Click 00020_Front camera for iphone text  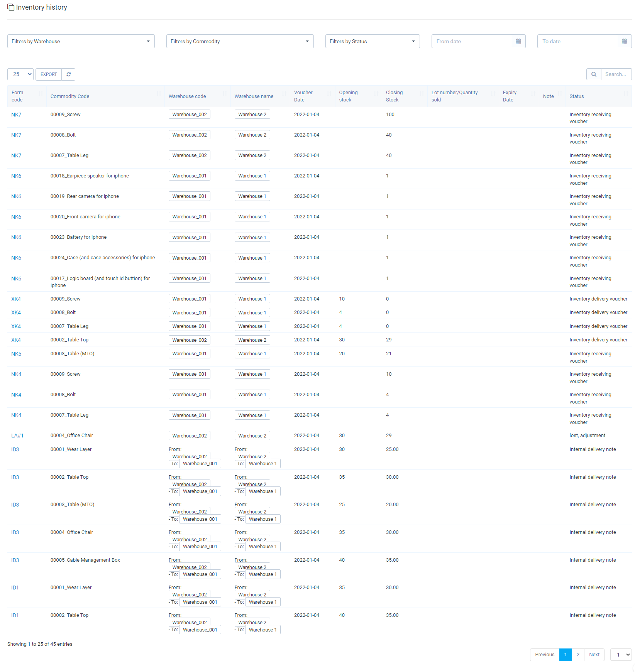(85, 217)
